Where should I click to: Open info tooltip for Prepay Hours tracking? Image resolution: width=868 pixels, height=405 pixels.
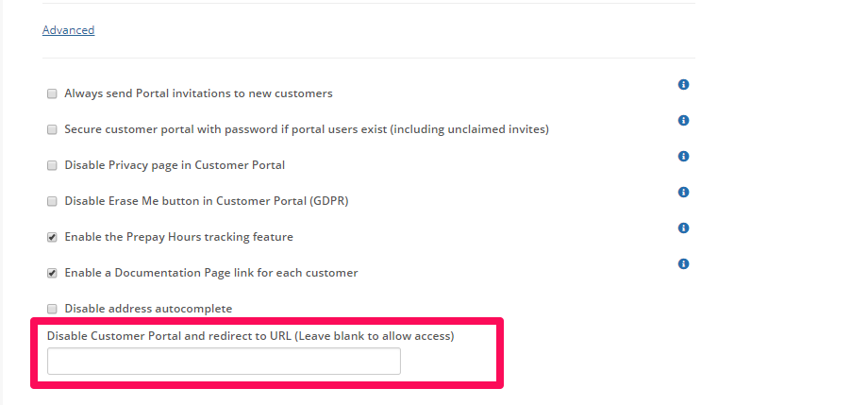683,228
